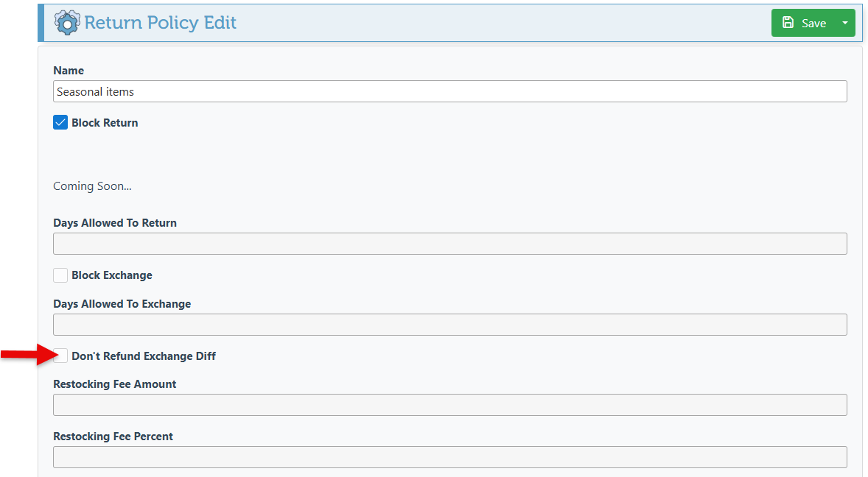Image resolution: width=868 pixels, height=477 pixels.
Task: Uncheck the Block Return checkbox
Action: point(60,122)
